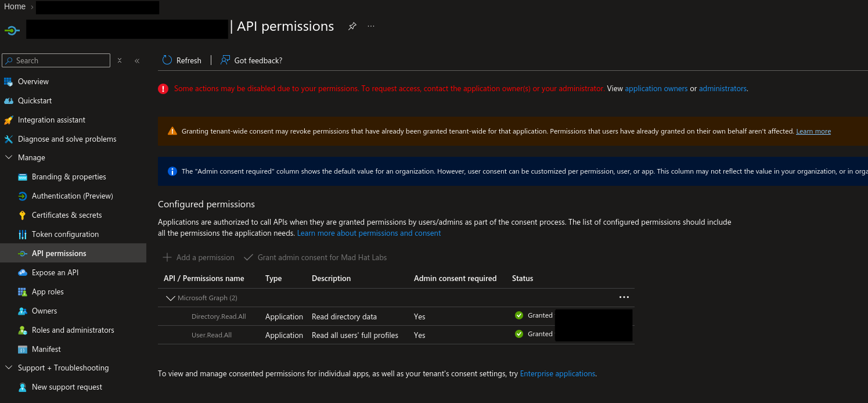The width and height of the screenshot is (868, 403).
Task: Click the Owners people icon
Action: (x=23, y=311)
